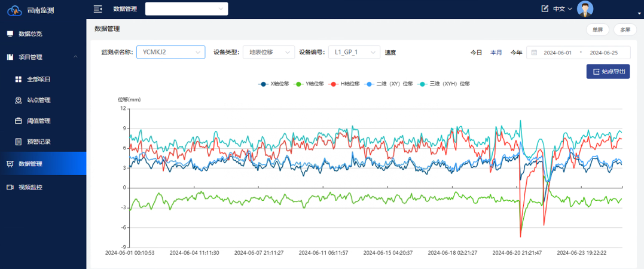This screenshot has height=269, width=644.
Task: Open the 监测点名称 YCMKJ2 dropdown
Action: click(x=170, y=53)
